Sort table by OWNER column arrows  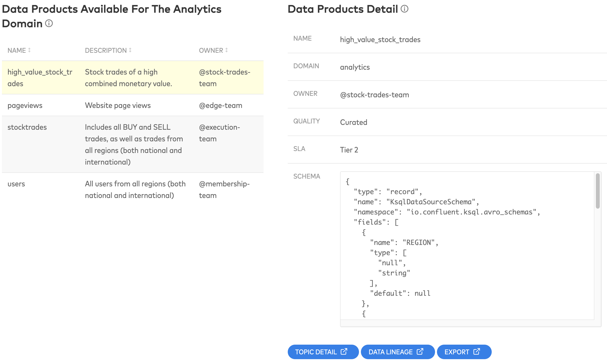coord(226,50)
